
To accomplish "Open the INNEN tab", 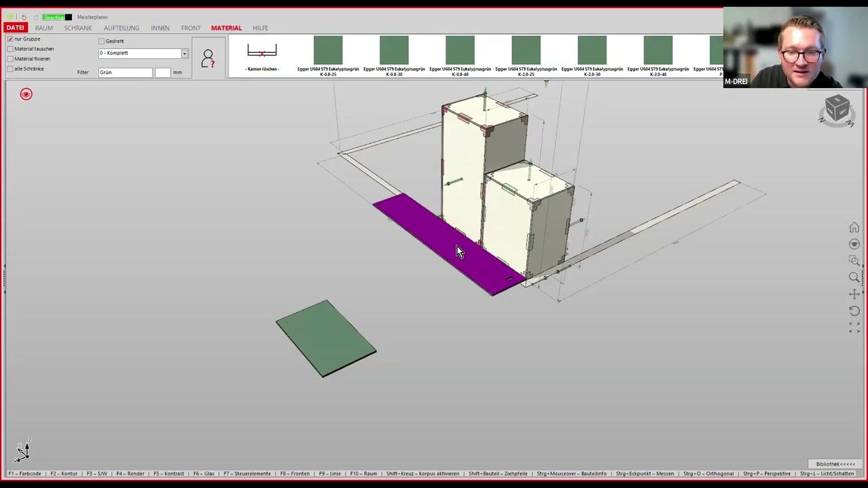I will [160, 28].
